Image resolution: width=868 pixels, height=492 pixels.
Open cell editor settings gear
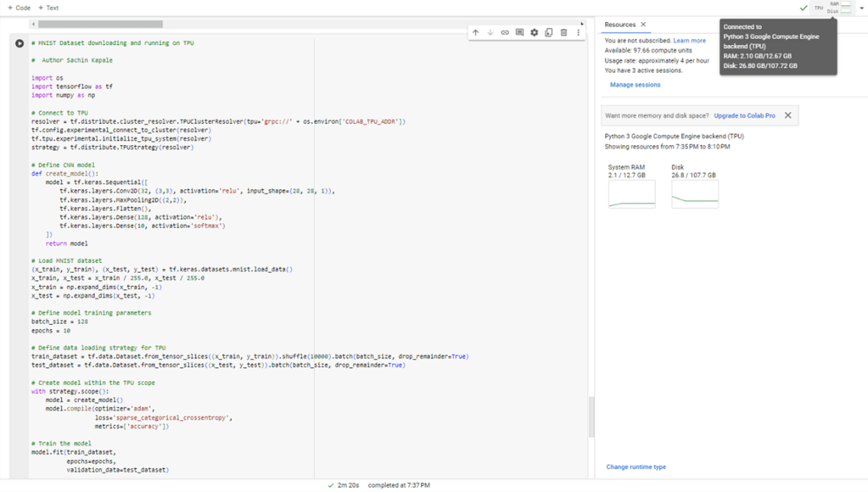point(534,33)
